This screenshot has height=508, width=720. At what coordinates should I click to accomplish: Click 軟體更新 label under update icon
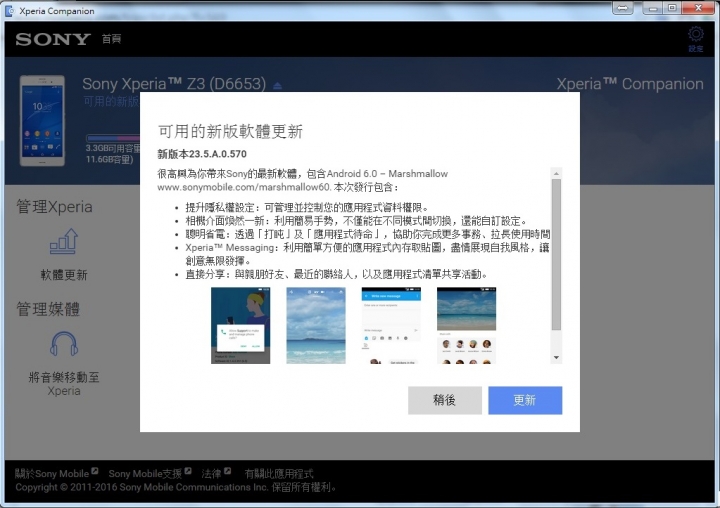click(x=64, y=275)
